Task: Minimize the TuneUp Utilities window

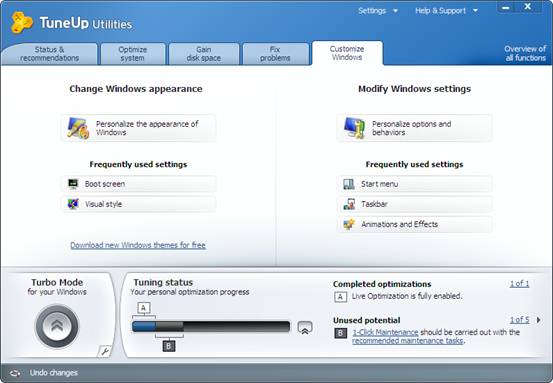Action: coord(506,7)
